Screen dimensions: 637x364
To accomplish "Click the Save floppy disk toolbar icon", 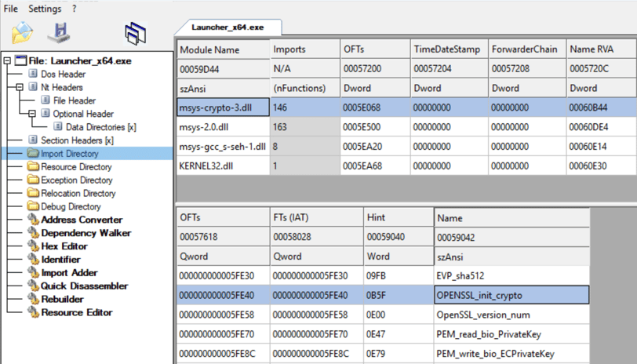I will (x=60, y=33).
